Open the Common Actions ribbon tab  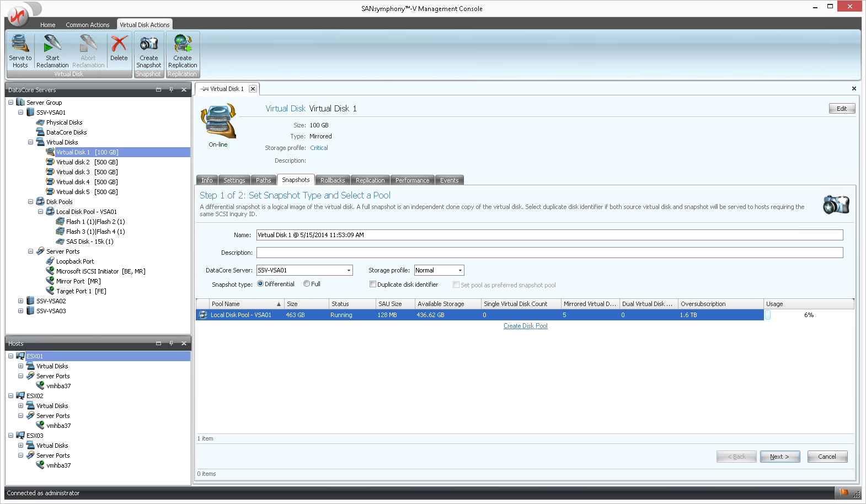87,25
